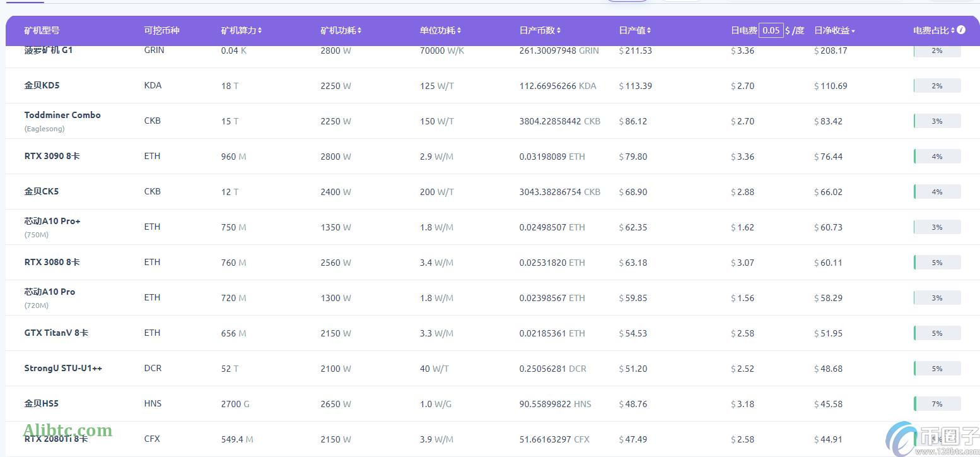Open the 金贝KD5 miner details
Viewport: 980px width, 457px height.
point(42,85)
